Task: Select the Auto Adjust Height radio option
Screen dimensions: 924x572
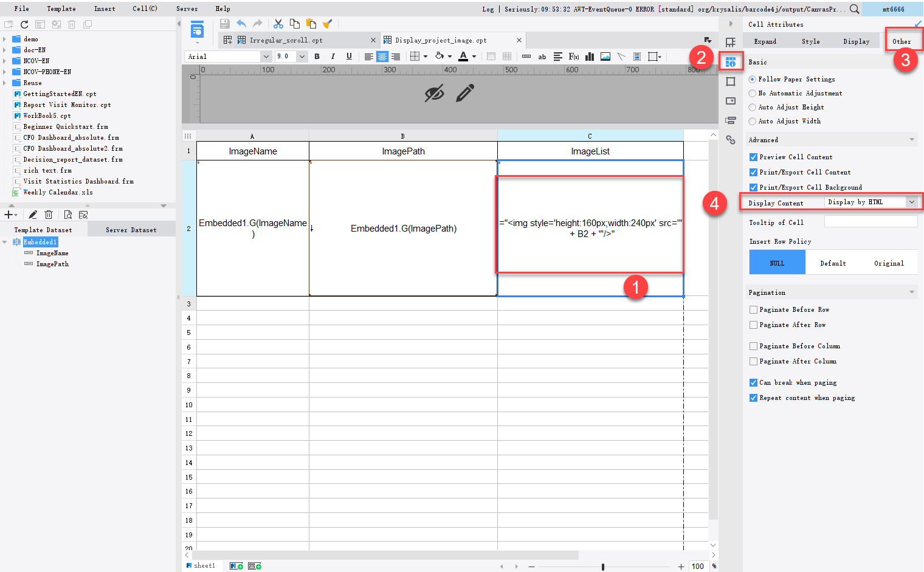Action: pos(753,107)
